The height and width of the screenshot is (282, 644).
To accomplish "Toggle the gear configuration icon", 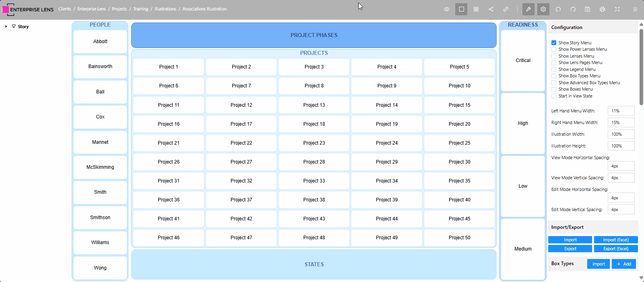I will point(543,9).
